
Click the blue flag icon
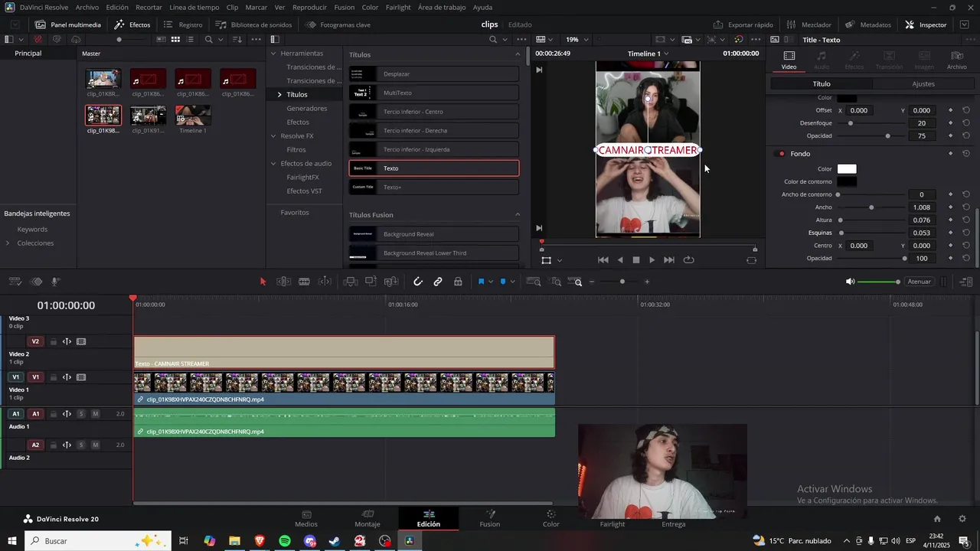coord(481,282)
